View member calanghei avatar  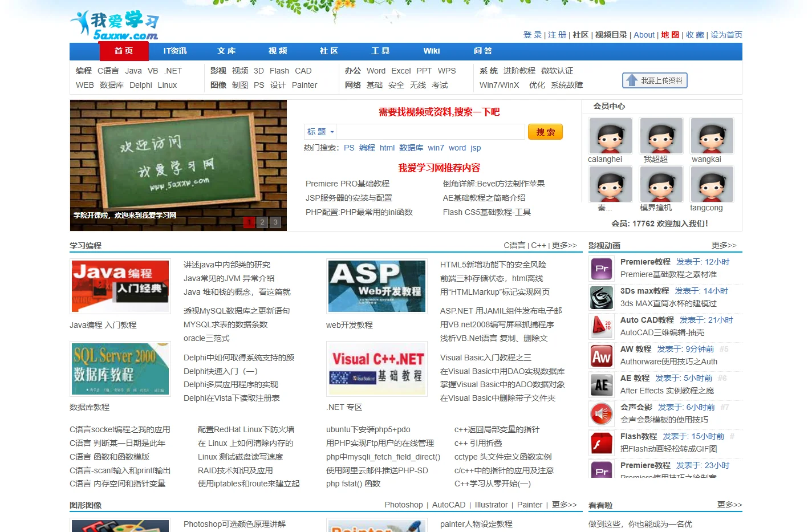(610, 136)
